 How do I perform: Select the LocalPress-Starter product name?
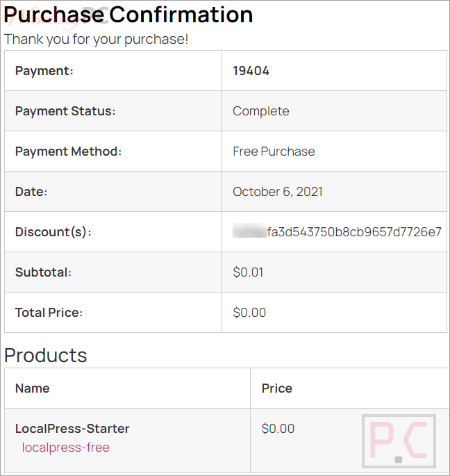click(x=72, y=429)
